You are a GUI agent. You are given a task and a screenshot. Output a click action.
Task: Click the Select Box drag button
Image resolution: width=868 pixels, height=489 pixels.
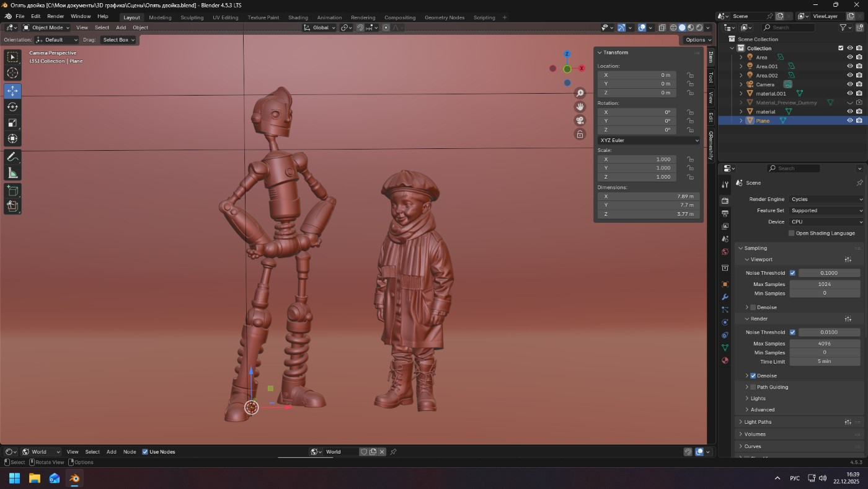point(118,40)
